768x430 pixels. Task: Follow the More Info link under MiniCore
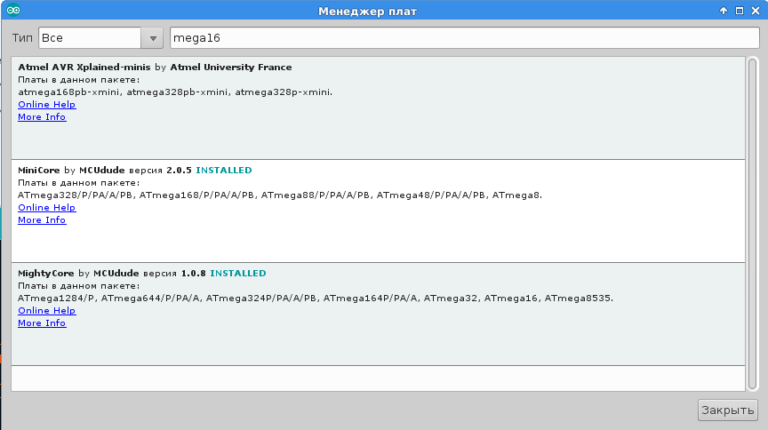42,220
